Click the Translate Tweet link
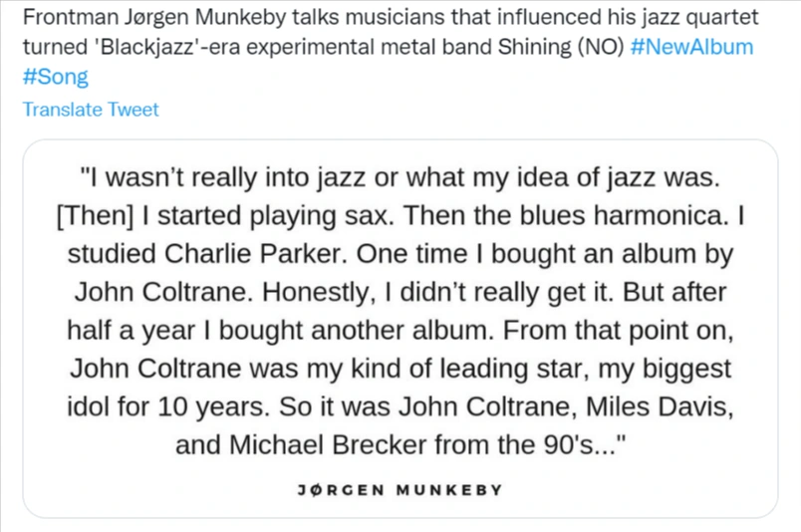 click(91, 110)
